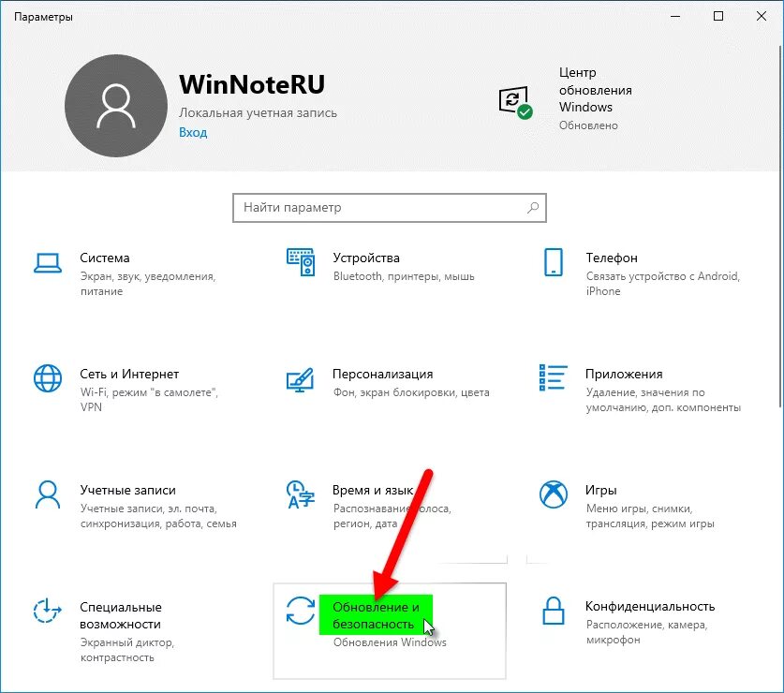Open the Время и язык title
Image resolution: width=784 pixels, height=693 pixels.
[373, 490]
